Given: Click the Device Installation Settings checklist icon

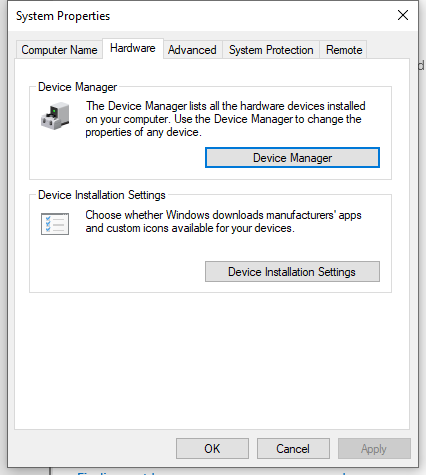Looking at the screenshot, I should pyautogui.click(x=55, y=224).
